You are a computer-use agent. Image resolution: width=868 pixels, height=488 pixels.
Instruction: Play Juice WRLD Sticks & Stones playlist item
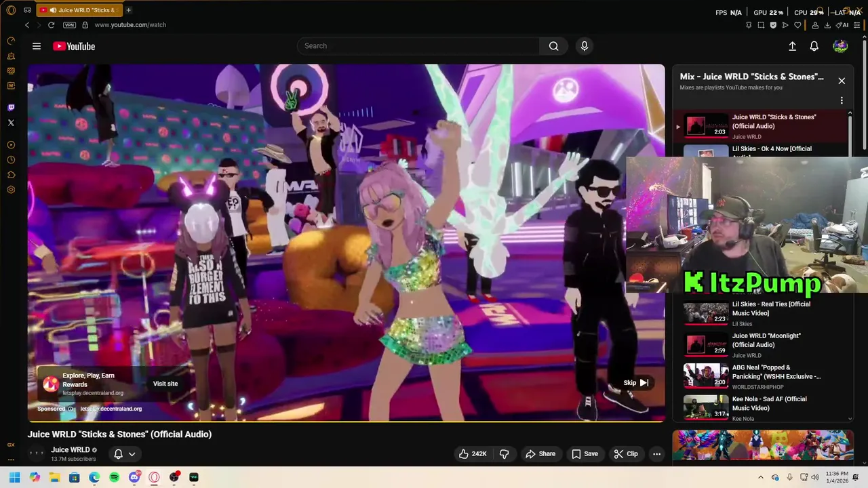[759, 126]
